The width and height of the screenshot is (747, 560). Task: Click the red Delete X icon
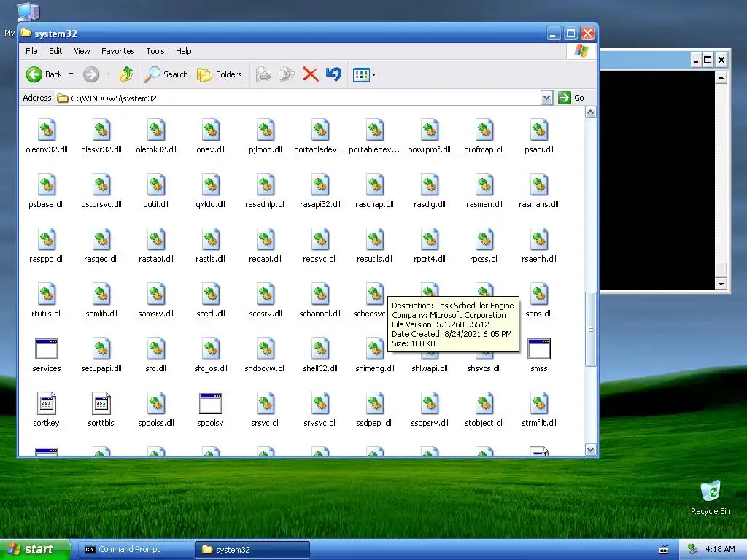click(x=310, y=74)
